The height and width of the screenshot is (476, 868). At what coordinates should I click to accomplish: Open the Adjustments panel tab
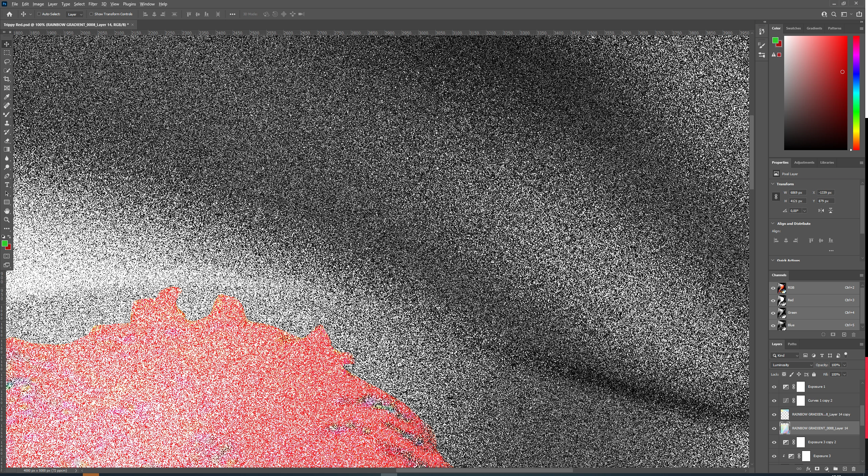804,163
